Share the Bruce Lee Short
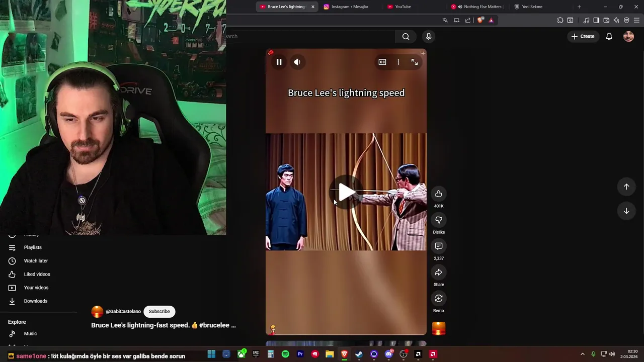The height and width of the screenshot is (362, 644). (439, 272)
